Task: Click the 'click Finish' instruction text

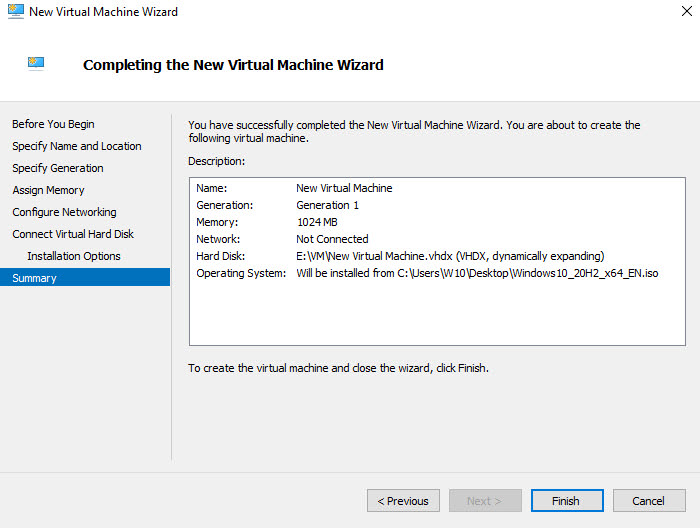Action: click(338, 368)
